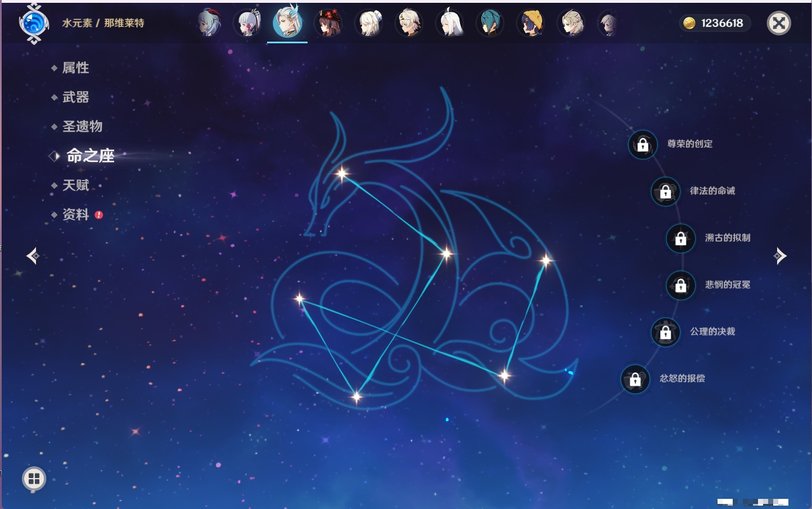Screen dimensions: 812x509
Task: Click the 悲悯的冠冕 label
Action: (728, 285)
